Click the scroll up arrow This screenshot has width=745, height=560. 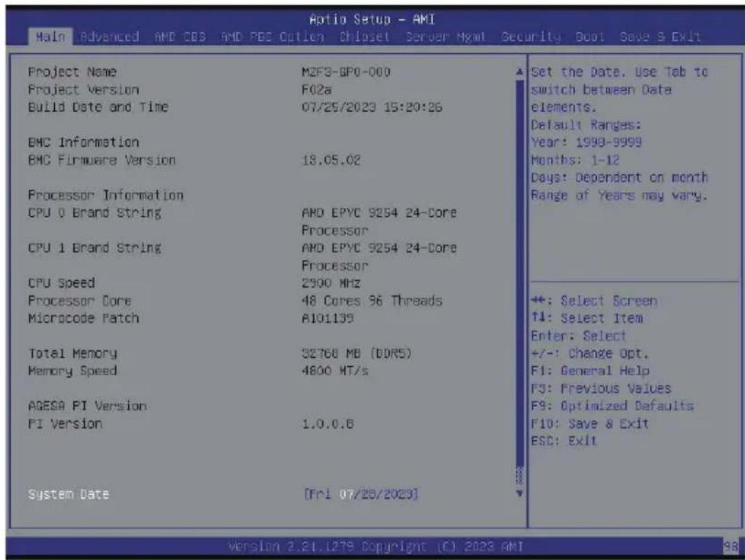coord(520,72)
